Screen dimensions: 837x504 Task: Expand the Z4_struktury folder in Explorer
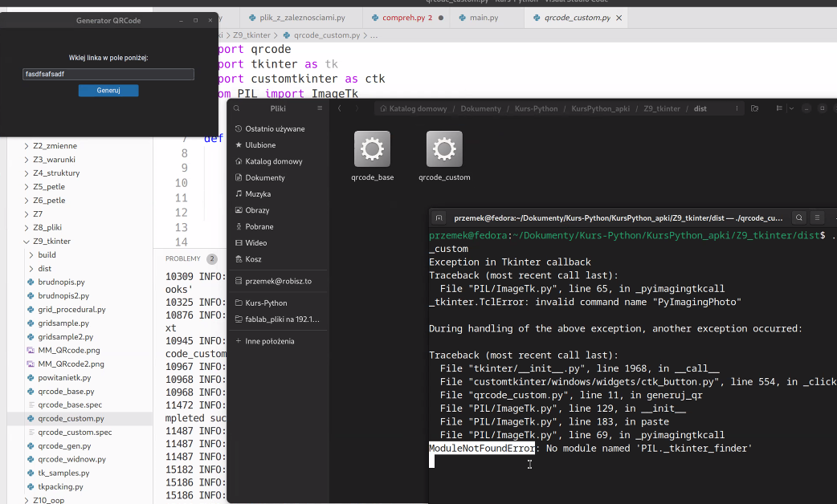pyautogui.click(x=56, y=173)
